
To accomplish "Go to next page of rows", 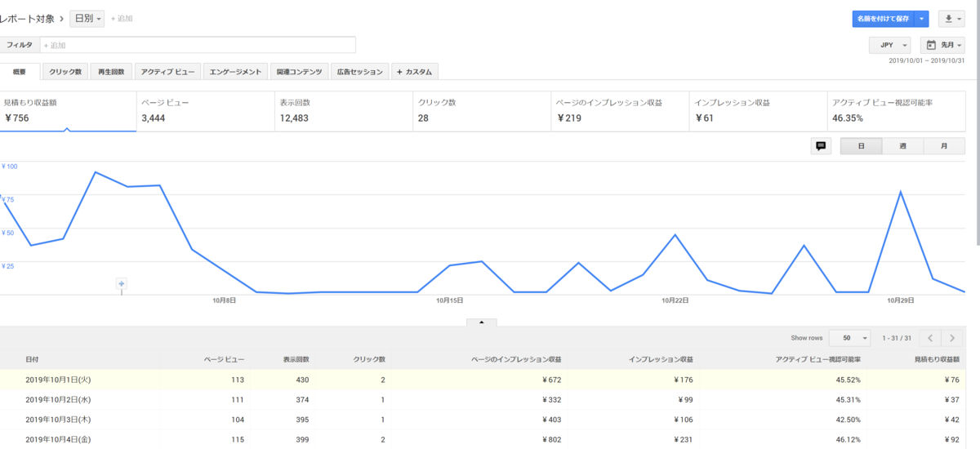I will pyautogui.click(x=952, y=337).
